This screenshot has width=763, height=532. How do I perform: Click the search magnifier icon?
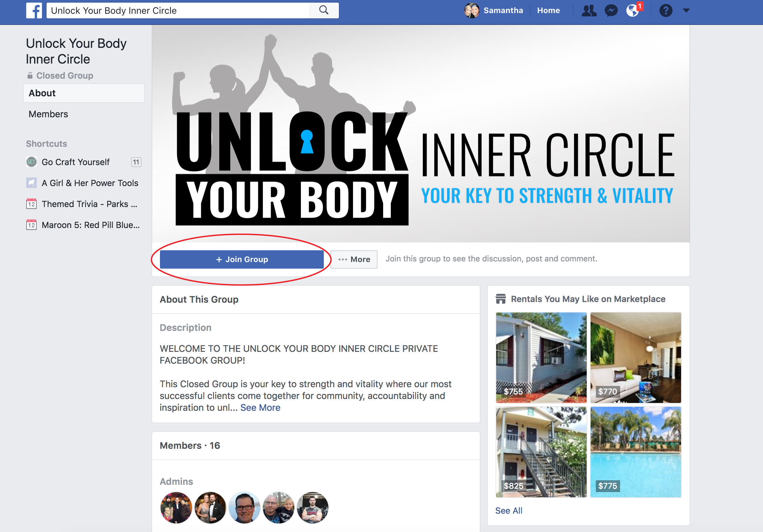click(x=324, y=10)
